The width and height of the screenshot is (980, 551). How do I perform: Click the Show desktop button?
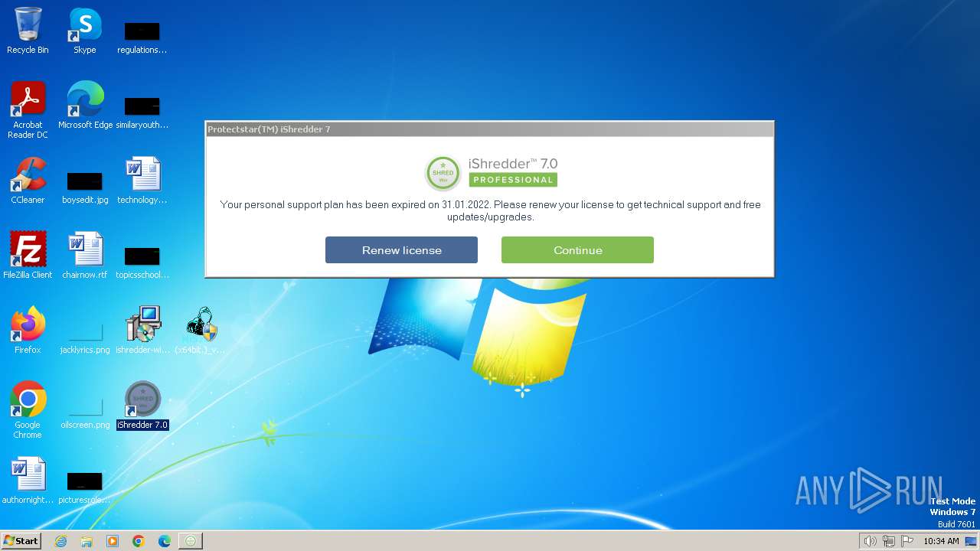point(971,541)
